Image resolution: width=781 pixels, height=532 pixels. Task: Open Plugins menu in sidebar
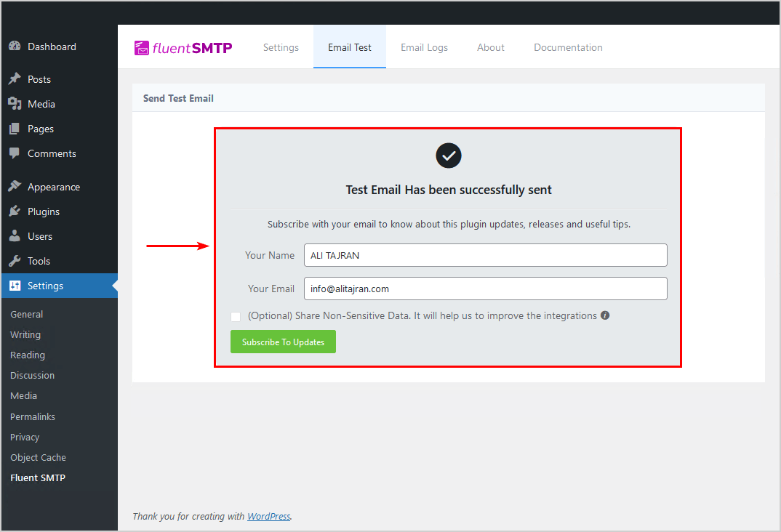(44, 211)
